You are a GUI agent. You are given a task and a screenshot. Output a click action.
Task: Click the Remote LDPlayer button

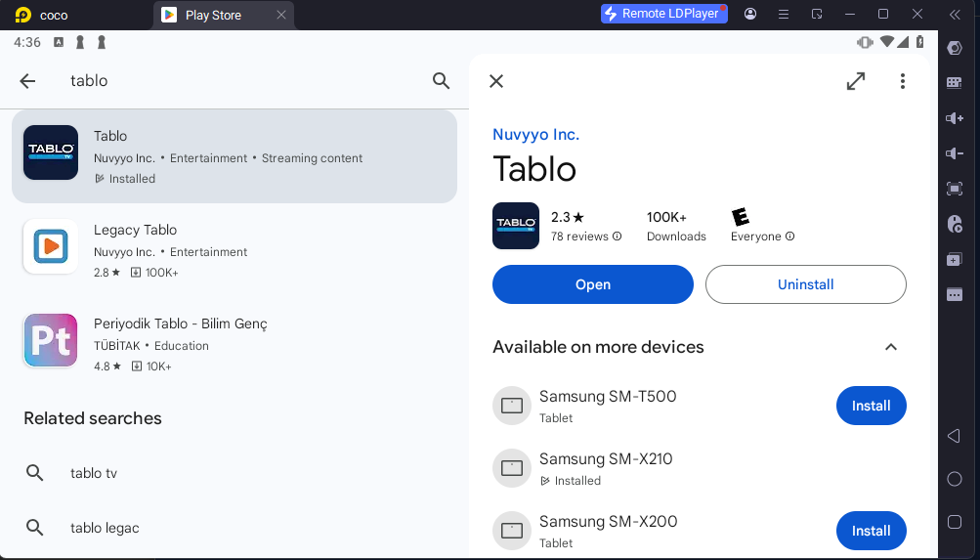pos(663,14)
